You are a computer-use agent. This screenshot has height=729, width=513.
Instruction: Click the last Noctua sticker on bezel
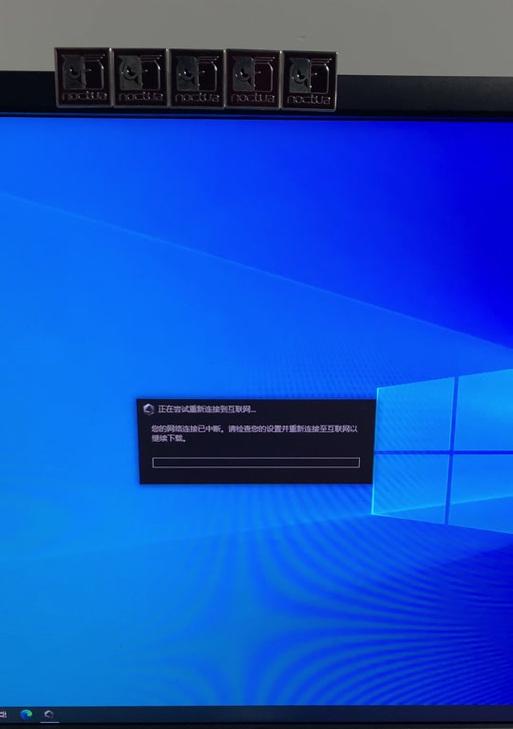pos(309,81)
